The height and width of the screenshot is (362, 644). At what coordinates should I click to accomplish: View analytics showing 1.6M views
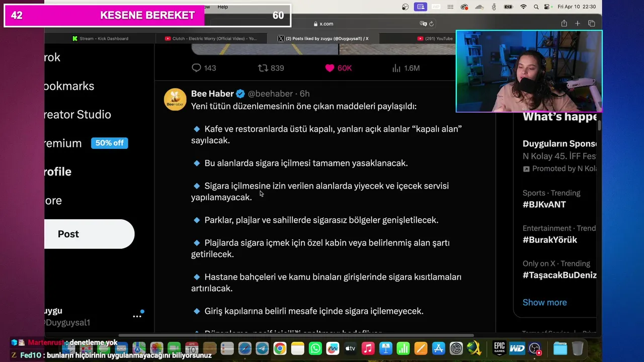[406, 68]
